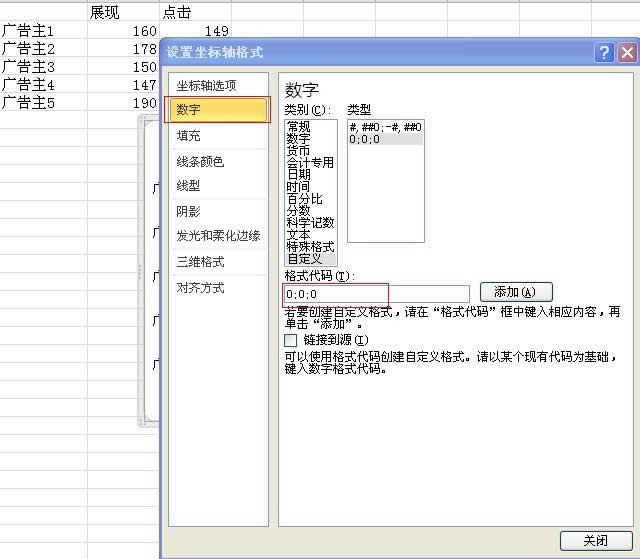Switch to the 发光和柔化边缘 tab

point(218,236)
